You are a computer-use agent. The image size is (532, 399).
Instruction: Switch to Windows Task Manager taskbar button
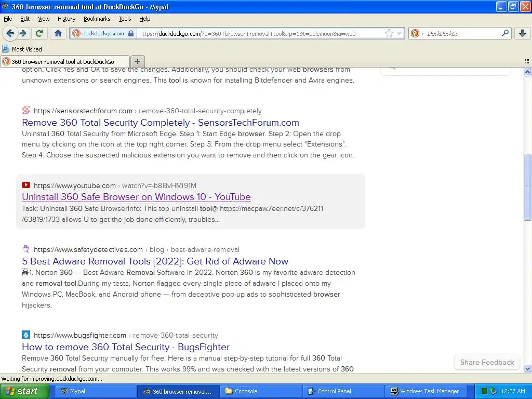click(x=426, y=391)
